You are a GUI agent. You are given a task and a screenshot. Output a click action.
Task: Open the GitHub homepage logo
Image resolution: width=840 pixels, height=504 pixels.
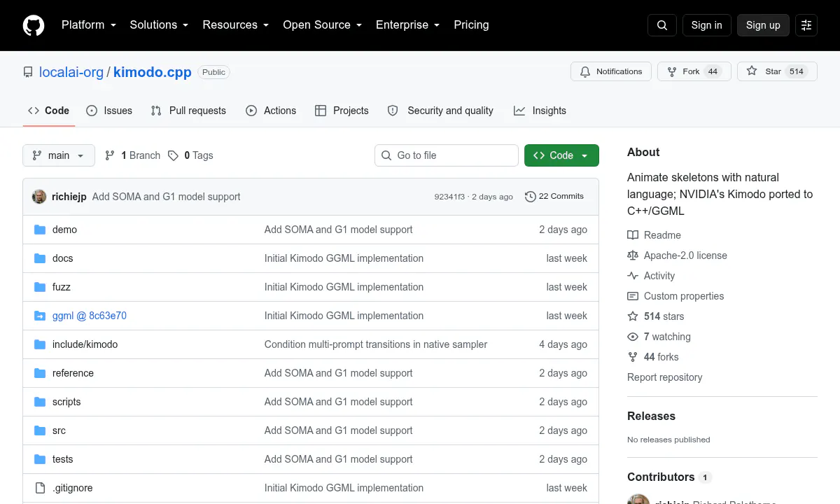coord(34,25)
